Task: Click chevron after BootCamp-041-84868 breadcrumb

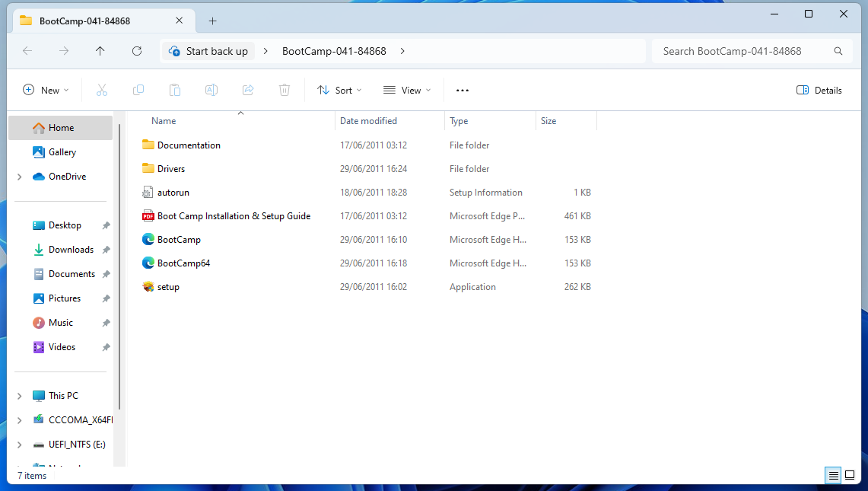Action: click(x=402, y=51)
